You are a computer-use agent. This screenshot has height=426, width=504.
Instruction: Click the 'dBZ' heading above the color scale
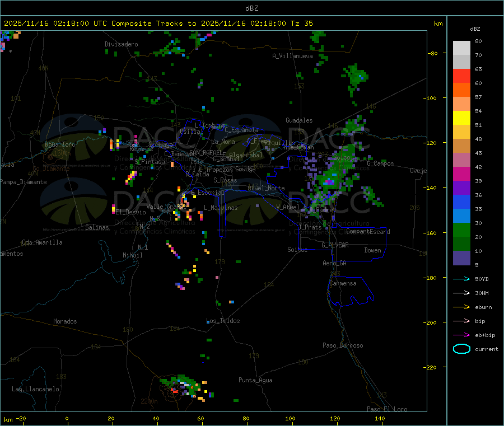[475, 29]
